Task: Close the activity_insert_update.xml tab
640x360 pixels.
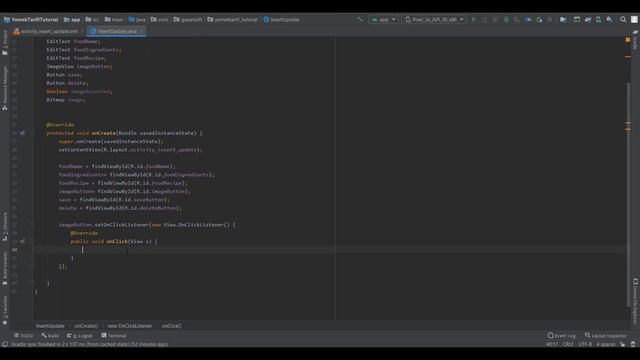Action: click(x=82, y=31)
